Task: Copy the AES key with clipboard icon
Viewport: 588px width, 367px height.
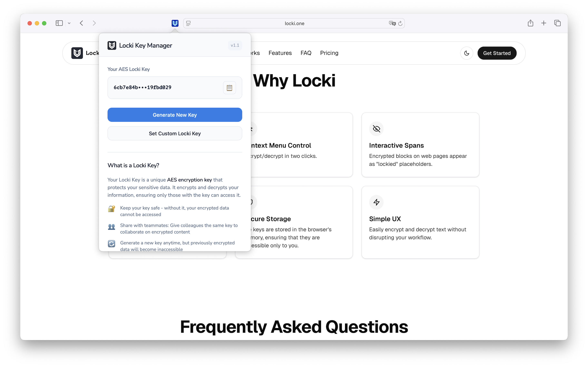Action: click(x=229, y=88)
